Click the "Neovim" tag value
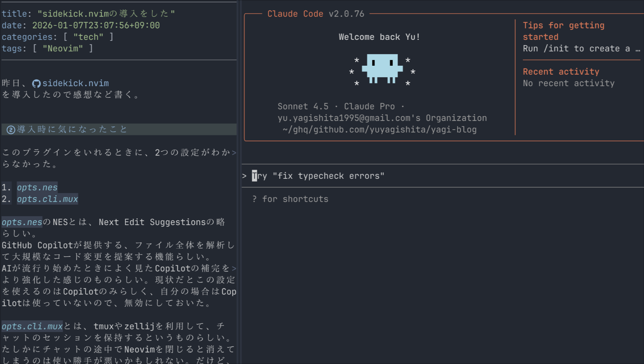644x364 pixels. tap(63, 48)
